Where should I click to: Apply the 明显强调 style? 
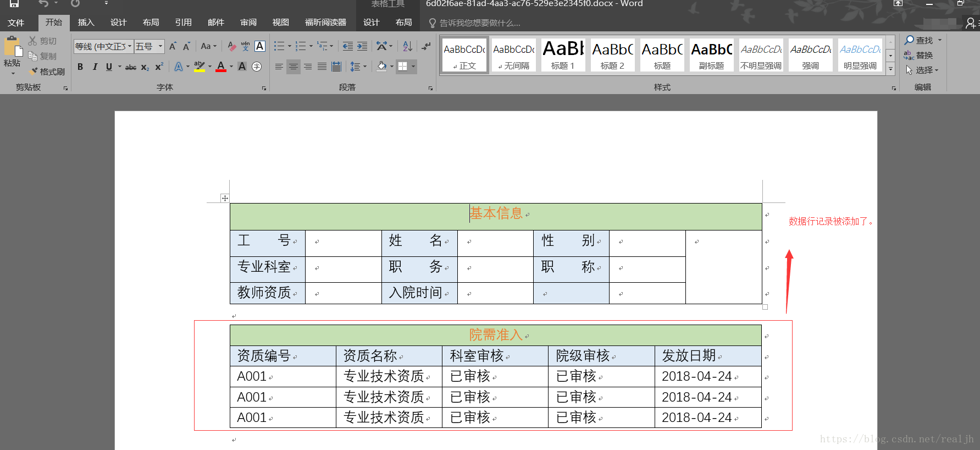point(860,54)
